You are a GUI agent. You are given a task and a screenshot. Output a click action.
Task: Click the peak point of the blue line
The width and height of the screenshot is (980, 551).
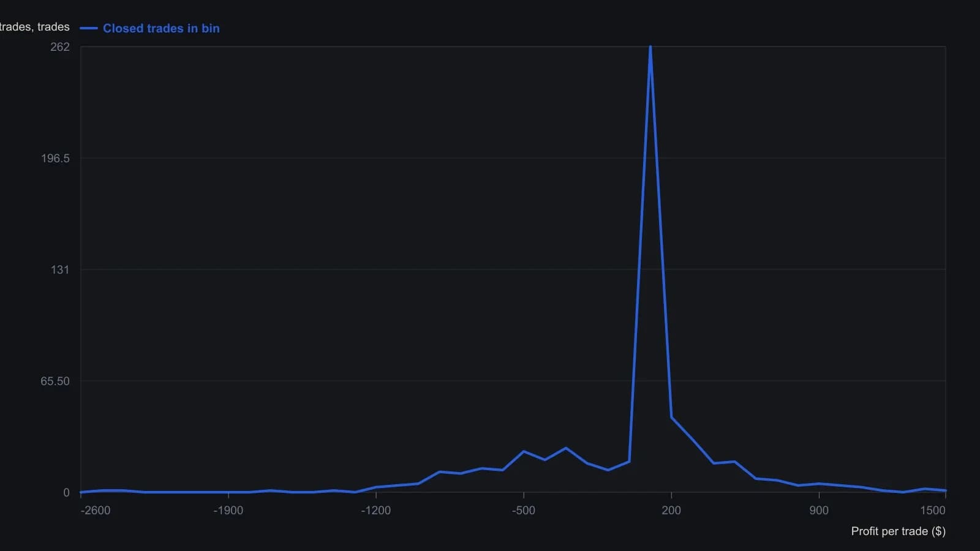coord(650,47)
